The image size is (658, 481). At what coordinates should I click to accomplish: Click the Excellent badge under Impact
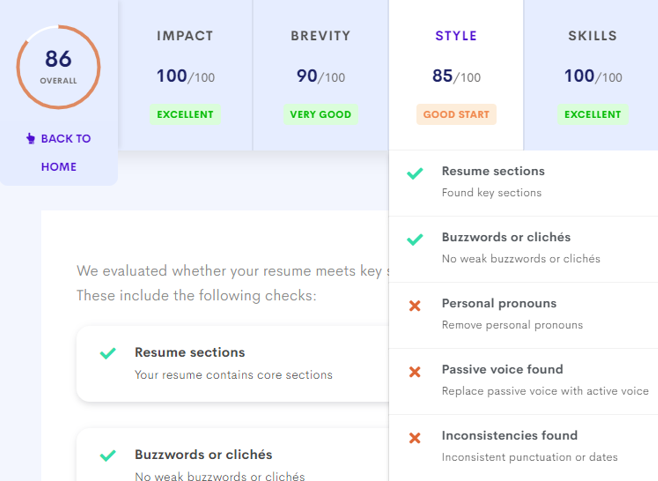[185, 114]
